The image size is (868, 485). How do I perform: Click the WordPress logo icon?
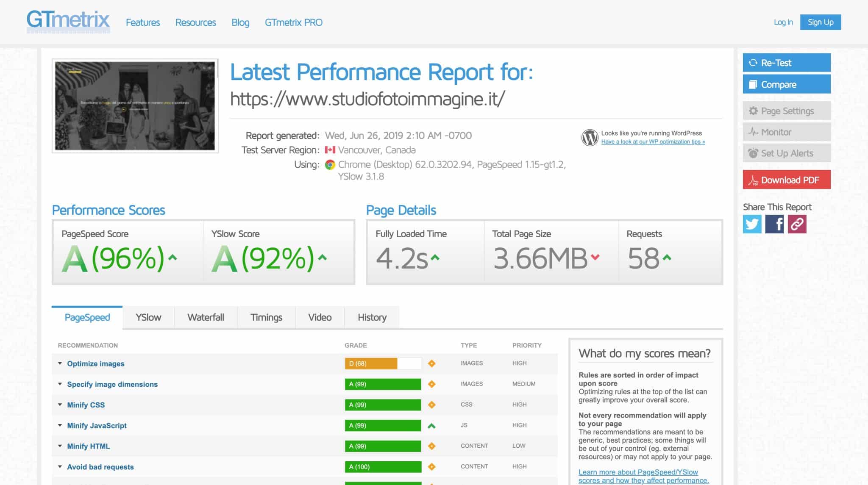click(x=590, y=137)
